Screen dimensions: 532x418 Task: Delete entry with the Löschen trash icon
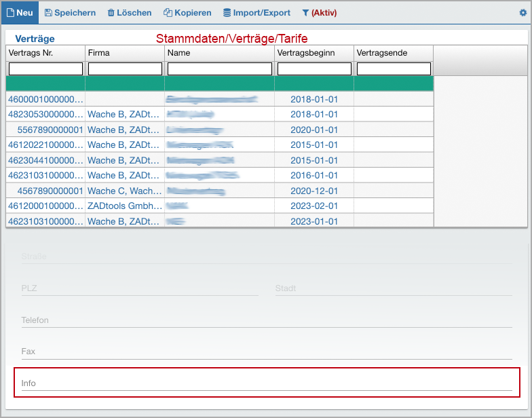point(129,13)
